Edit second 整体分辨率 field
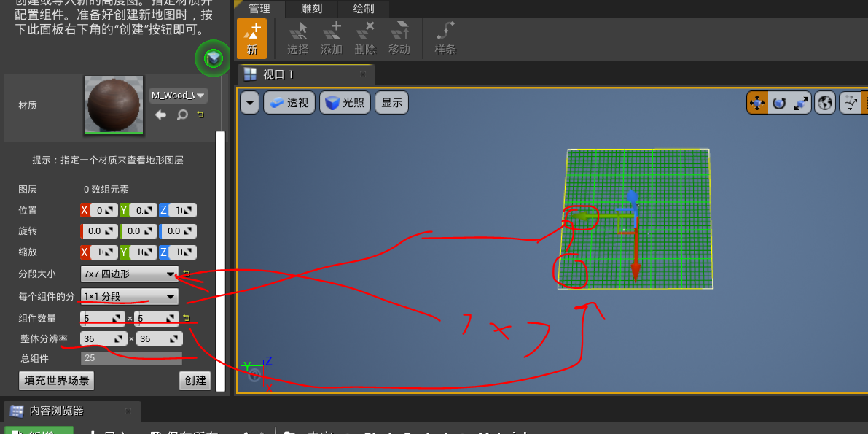This screenshot has height=434, width=868. coord(160,338)
